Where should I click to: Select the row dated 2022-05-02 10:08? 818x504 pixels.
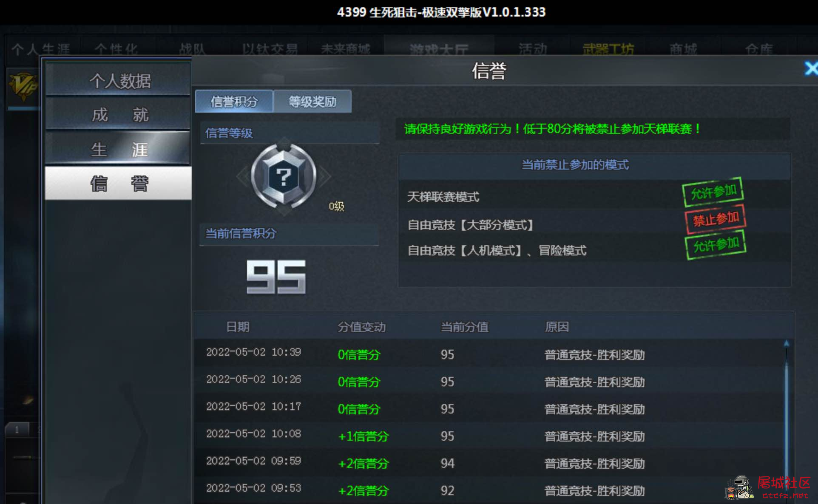pyautogui.click(x=489, y=435)
